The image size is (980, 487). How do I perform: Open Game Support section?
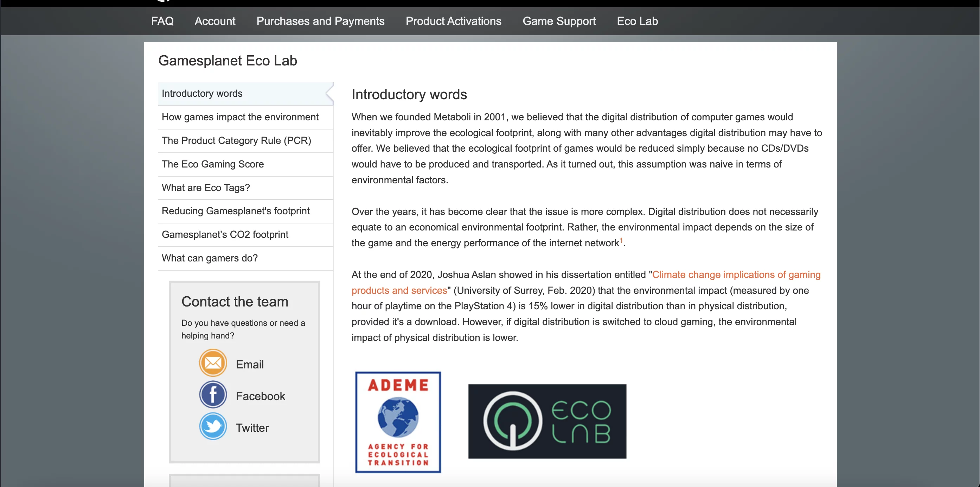click(x=559, y=21)
